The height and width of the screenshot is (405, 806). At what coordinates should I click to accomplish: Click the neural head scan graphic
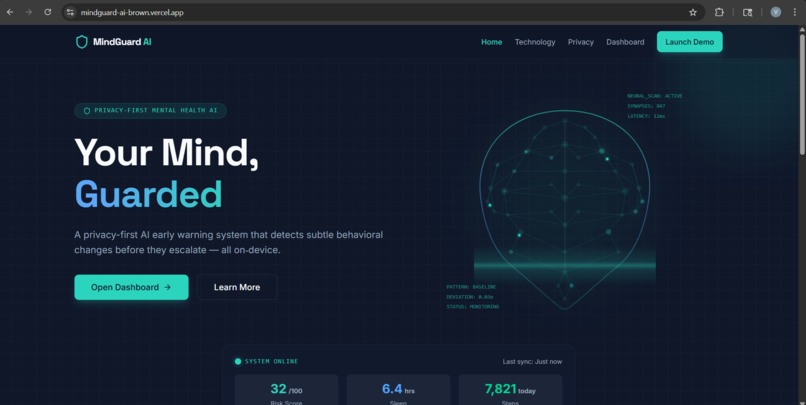tap(564, 210)
